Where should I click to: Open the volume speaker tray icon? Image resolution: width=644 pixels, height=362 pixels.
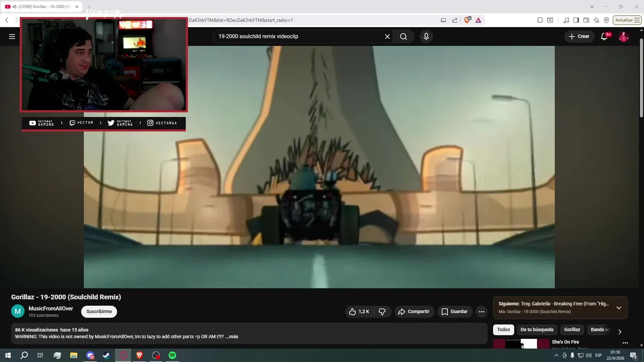click(588, 355)
